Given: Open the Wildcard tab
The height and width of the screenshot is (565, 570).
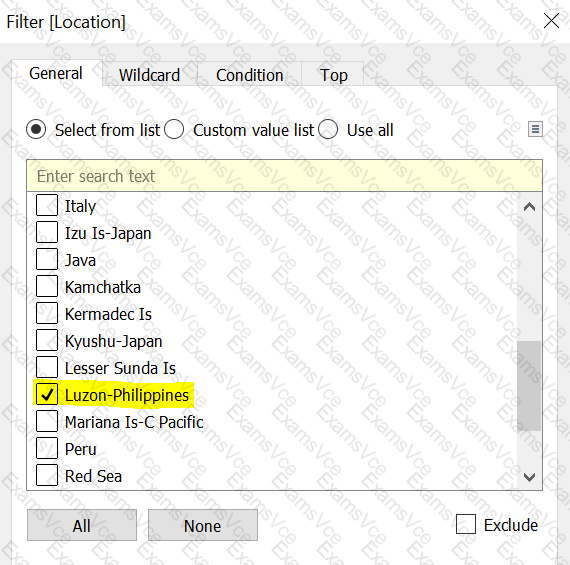Looking at the screenshot, I should pos(150,75).
